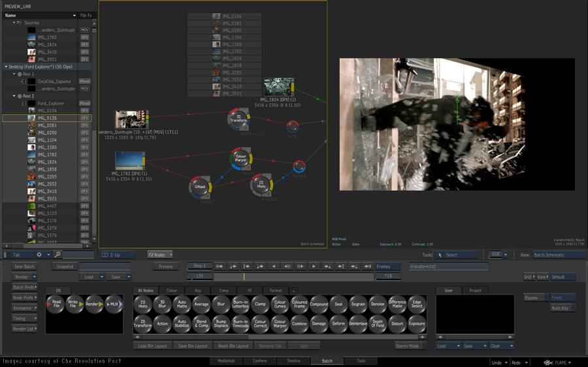Select the Read File node button
The width and height of the screenshot is (588, 367).
[55, 304]
